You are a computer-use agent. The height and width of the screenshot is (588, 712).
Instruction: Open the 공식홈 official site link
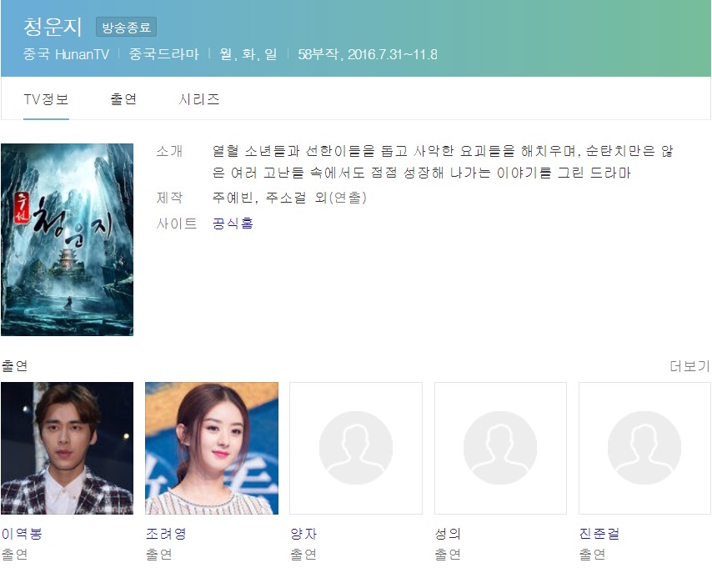pyautogui.click(x=233, y=224)
